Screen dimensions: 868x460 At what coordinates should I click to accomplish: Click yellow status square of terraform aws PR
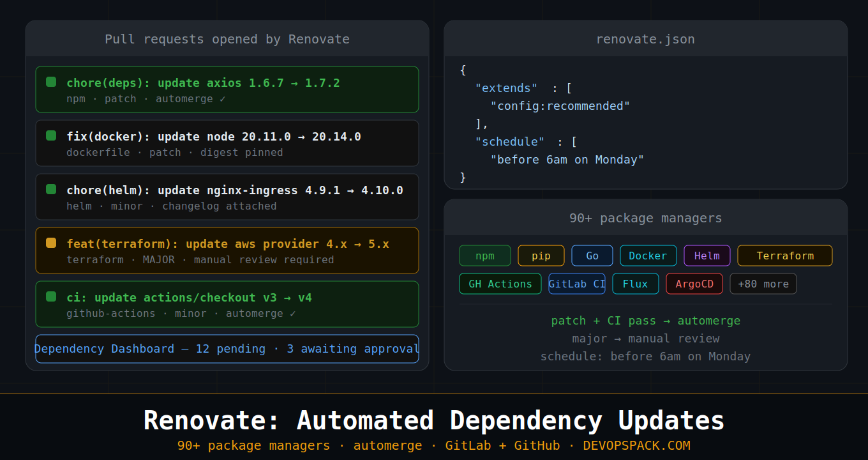point(51,243)
